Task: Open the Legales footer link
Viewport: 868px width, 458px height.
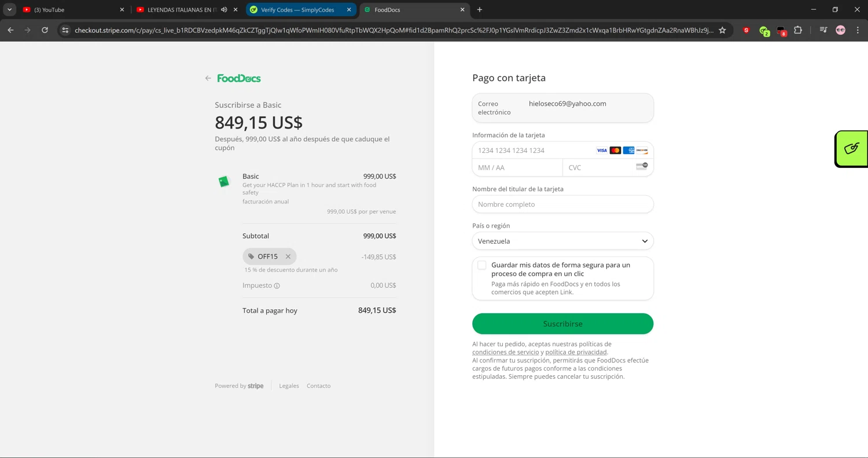Action: point(289,386)
